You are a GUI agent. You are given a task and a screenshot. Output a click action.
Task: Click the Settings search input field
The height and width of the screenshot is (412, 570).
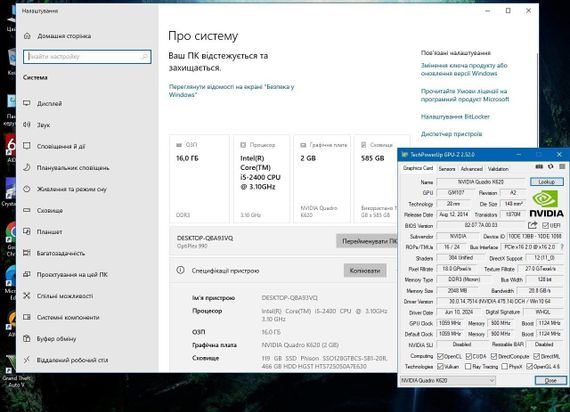tap(87, 56)
